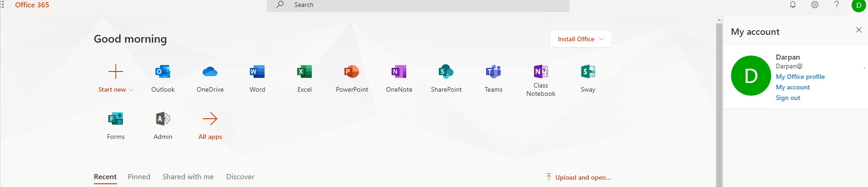Open the Forms app
This screenshot has width=868, height=187.
coord(116,125)
